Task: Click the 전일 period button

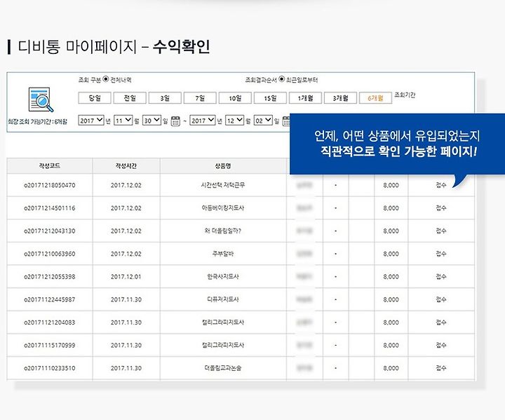Action: tap(130, 98)
